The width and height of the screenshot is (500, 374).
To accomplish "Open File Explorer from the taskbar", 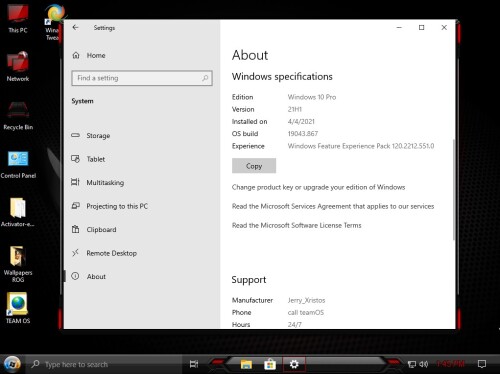I will coord(246,364).
